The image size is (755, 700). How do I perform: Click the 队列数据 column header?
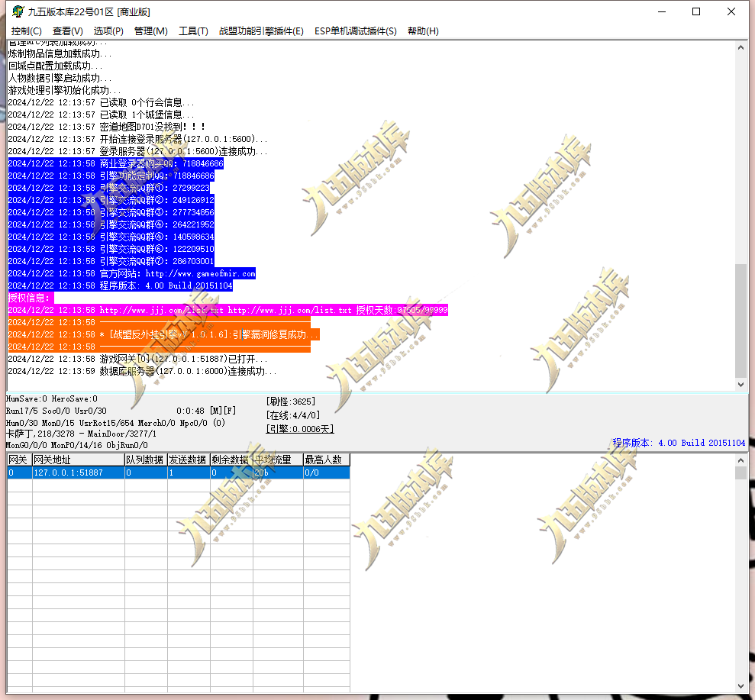click(146, 460)
